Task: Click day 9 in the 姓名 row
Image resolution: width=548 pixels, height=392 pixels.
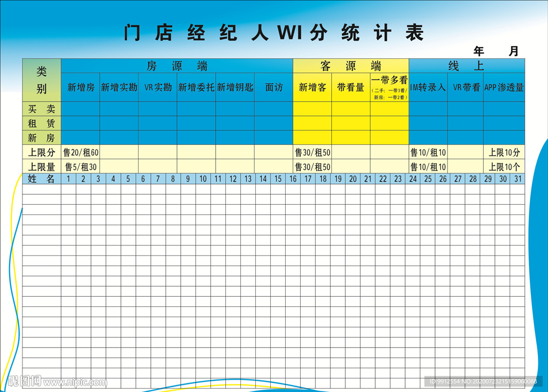Action: pyautogui.click(x=188, y=179)
